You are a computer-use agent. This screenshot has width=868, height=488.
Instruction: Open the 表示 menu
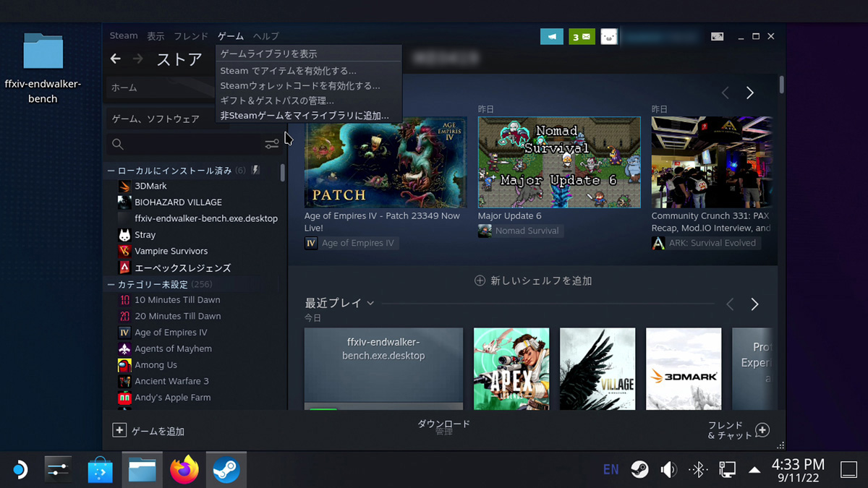(156, 36)
